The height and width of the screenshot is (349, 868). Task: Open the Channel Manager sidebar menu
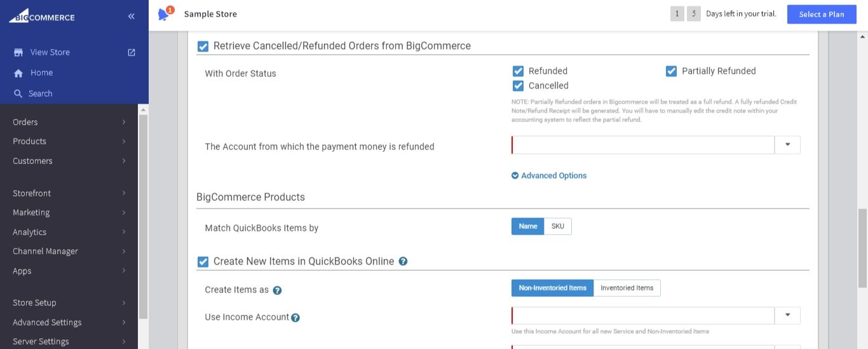69,251
